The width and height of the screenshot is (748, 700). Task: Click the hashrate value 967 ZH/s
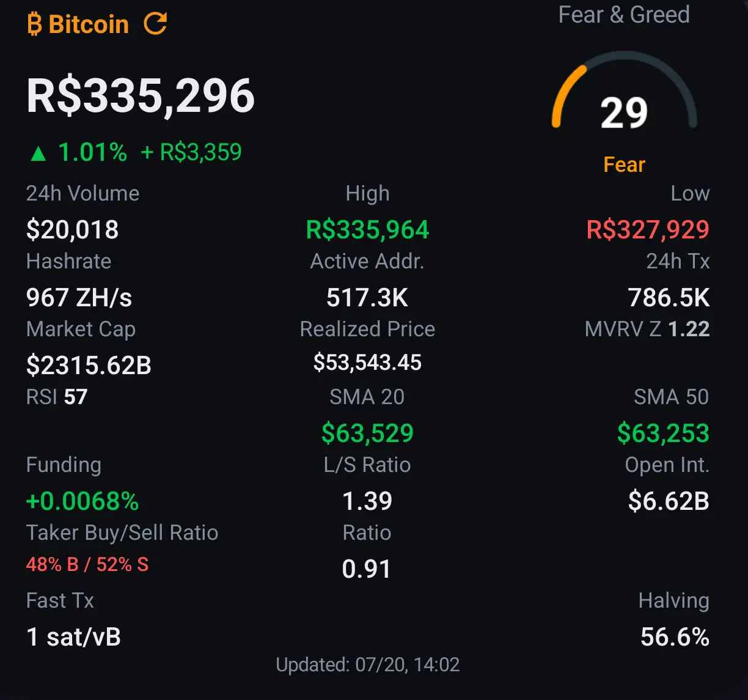click(79, 298)
